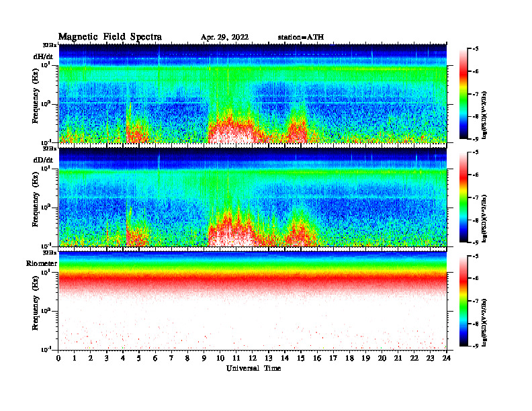Click the hour "18" tick label on the time axis
Viewport: 532px width, 411px height.
pyautogui.click(x=349, y=358)
